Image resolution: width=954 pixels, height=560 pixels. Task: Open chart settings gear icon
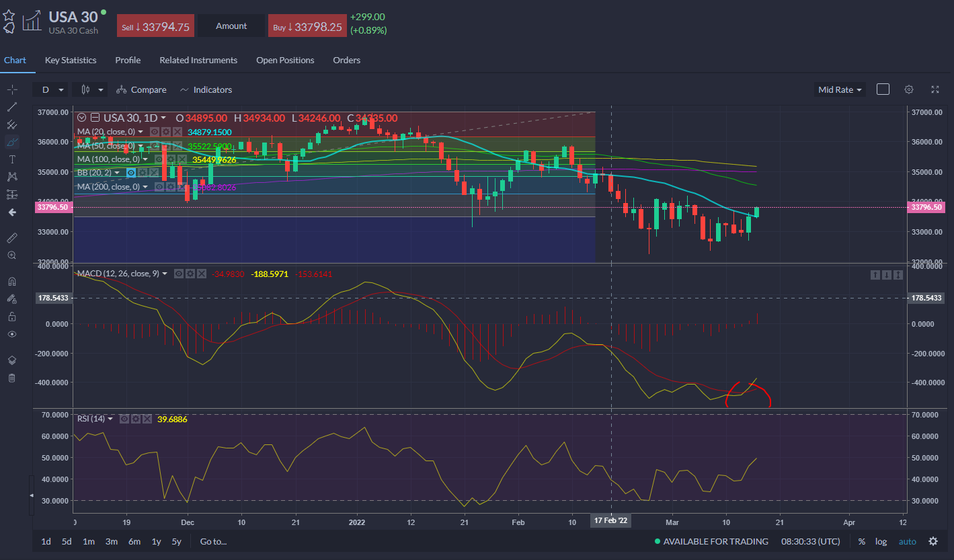(x=909, y=89)
